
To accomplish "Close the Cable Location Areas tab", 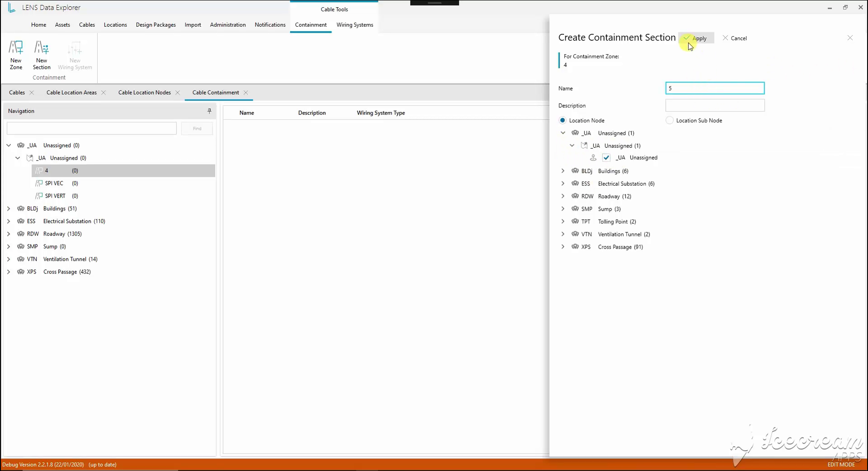I will (104, 93).
